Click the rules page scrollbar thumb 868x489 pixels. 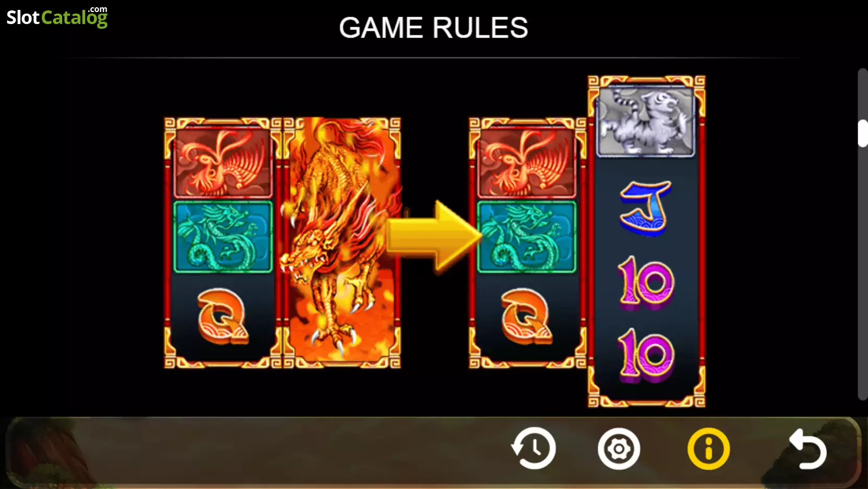pyautogui.click(x=862, y=133)
